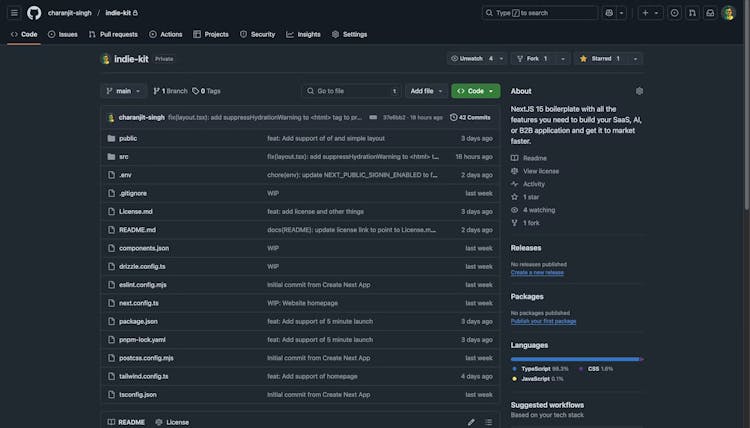Open the Security tab
The height and width of the screenshot is (428, 750).
pos(258,34)
